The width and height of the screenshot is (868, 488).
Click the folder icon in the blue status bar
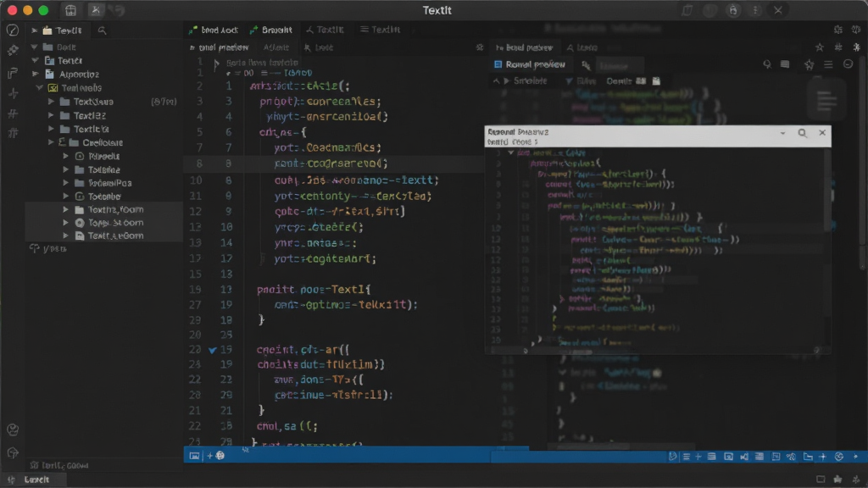808,457
